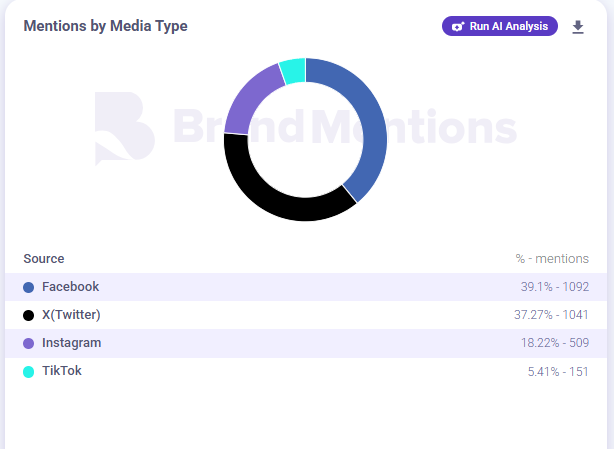Screen dimensions: 614x449
Task: Click the Source column header
Action: tap(44, 259)
